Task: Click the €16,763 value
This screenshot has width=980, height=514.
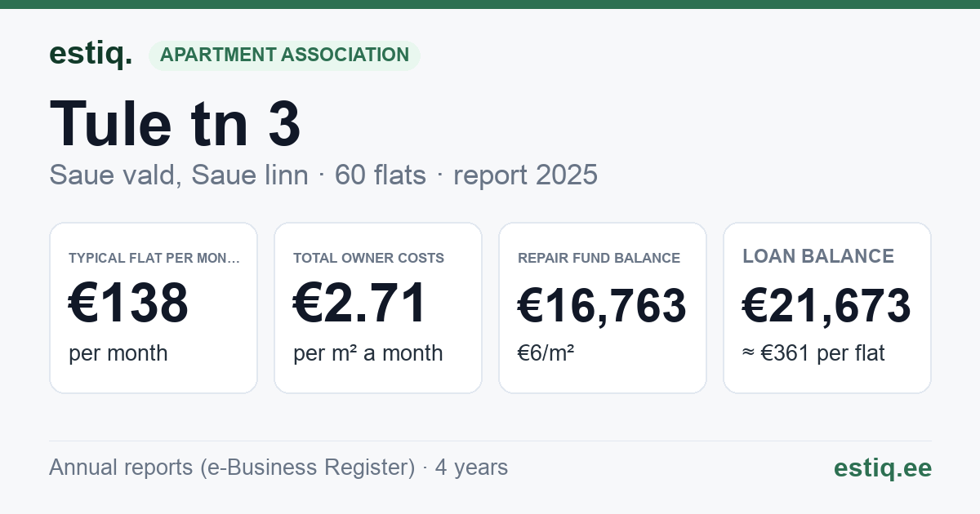Action: (x=602, y=306)
